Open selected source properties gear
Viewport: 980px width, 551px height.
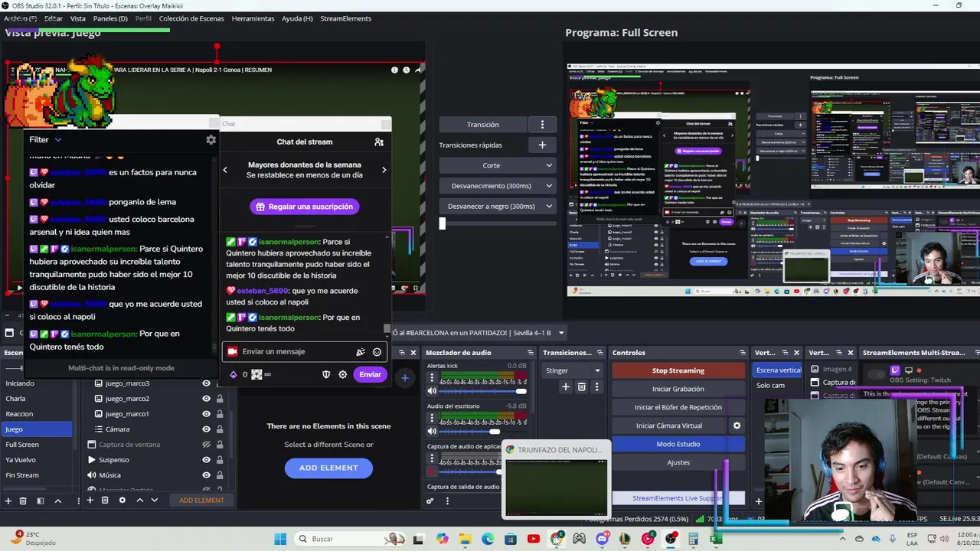(x=122, y=500)
